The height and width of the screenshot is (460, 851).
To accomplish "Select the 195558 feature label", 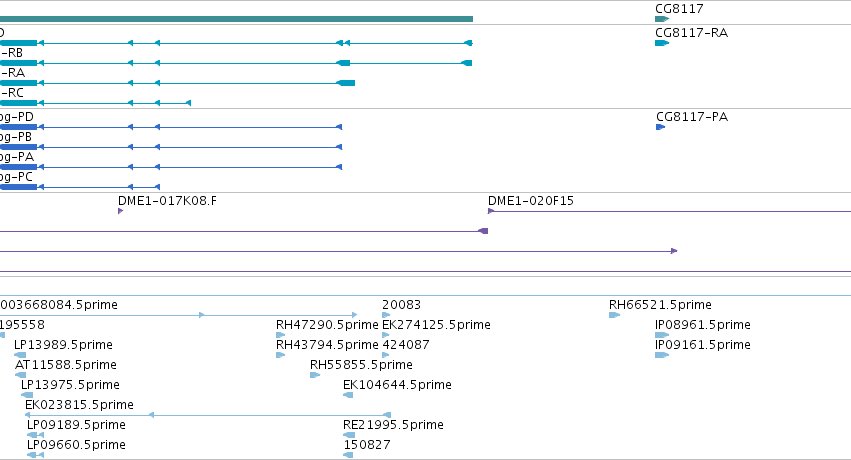I will 22,325.
